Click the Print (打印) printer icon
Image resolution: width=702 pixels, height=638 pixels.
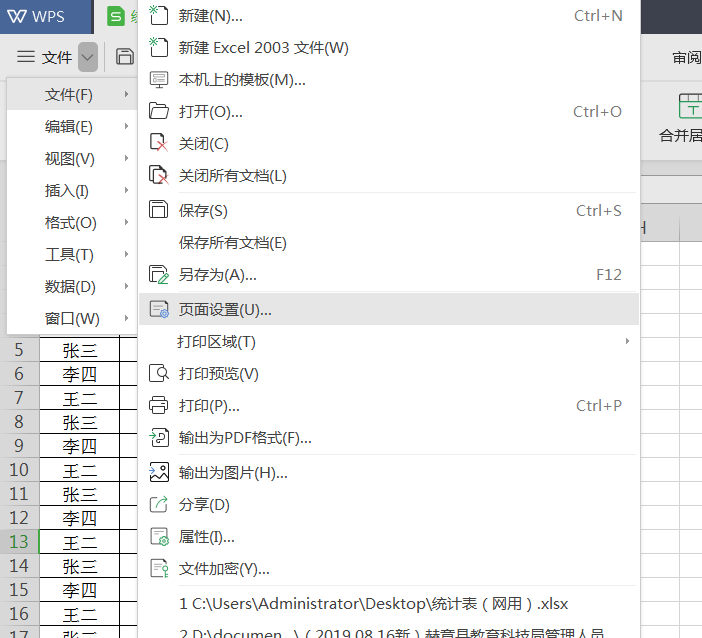click(x=158, y=405)
